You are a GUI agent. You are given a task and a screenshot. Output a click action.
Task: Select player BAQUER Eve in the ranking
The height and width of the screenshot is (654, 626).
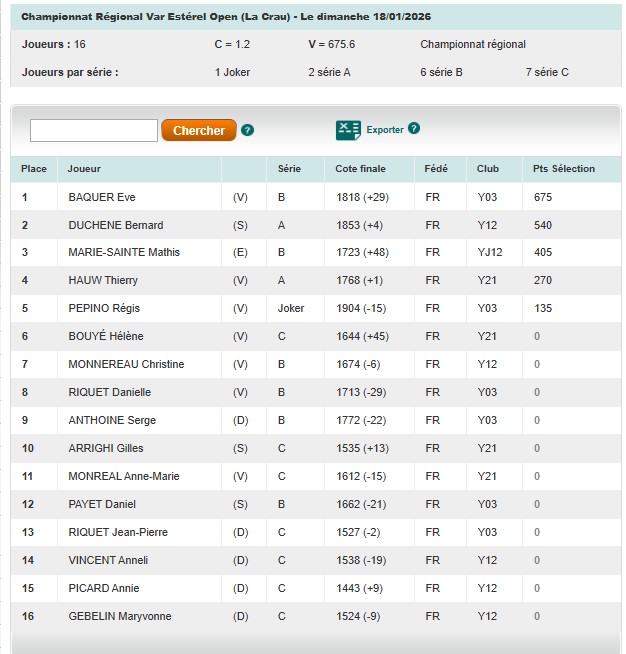click(101, 197)
